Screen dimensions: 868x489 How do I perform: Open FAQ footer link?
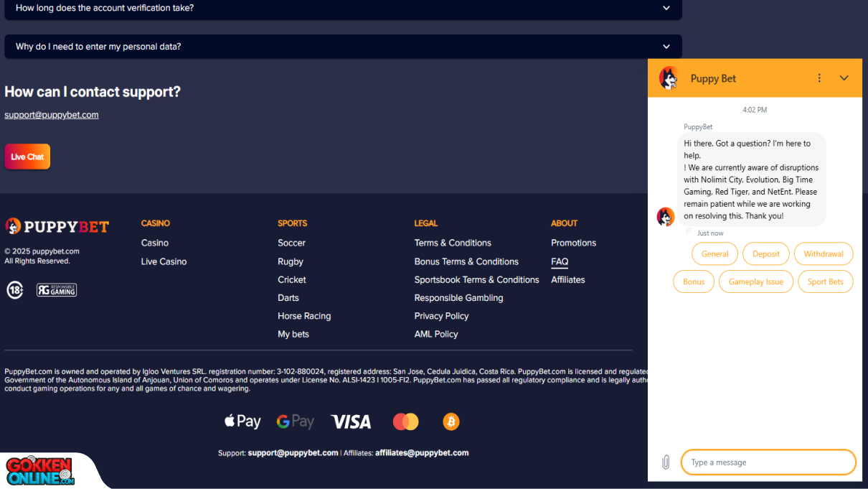click(x=560, y=261)
